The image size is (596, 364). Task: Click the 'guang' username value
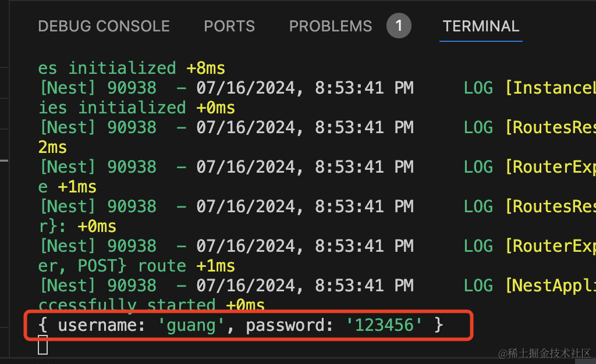(x=191, y=325)
